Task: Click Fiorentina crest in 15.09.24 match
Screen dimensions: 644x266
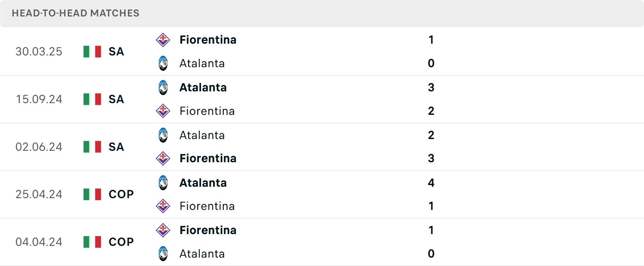Action: pos(163,111)
